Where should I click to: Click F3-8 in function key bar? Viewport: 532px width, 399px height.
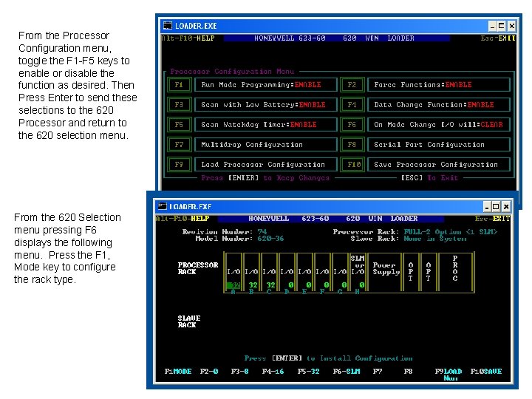(239, 372)
